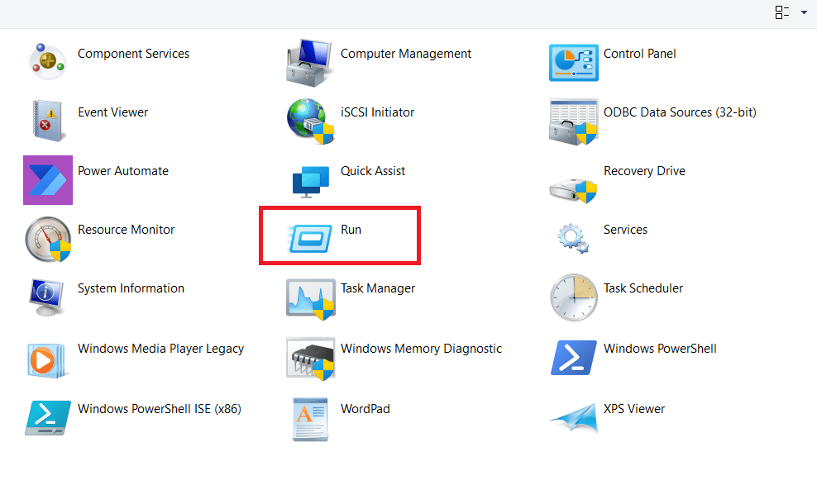817x504 pixels.
Task: Select the Computer Management label
Action: point(406,55)
